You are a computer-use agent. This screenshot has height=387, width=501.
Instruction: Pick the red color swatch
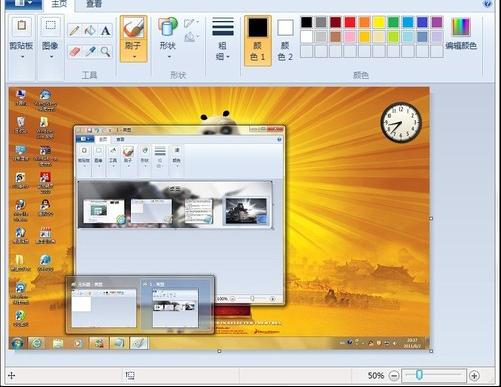pyautogui.click(x=350, y=22)
